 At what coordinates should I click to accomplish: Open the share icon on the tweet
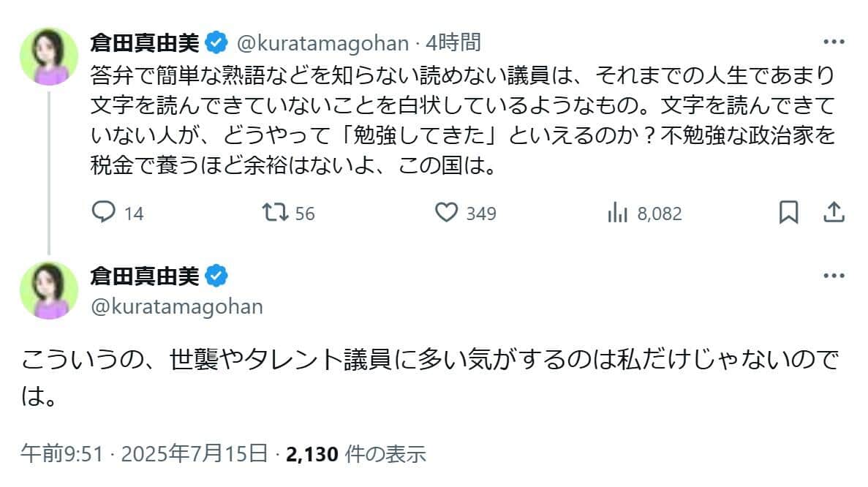coord(833,213)
